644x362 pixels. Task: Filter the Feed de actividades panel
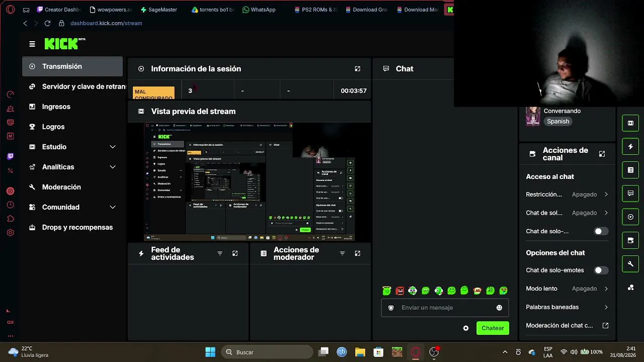[x=220, y=253]
